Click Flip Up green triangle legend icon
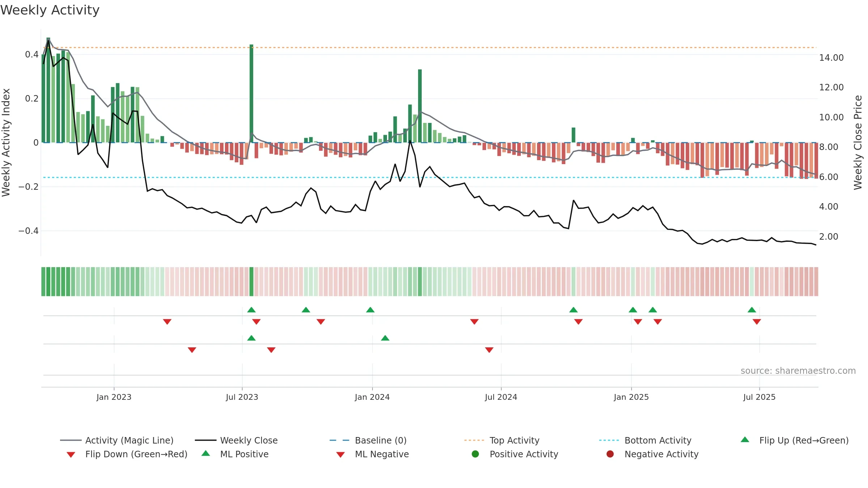Image resolution: width=868 pixels, height=488 pixels. coord(745,440)
